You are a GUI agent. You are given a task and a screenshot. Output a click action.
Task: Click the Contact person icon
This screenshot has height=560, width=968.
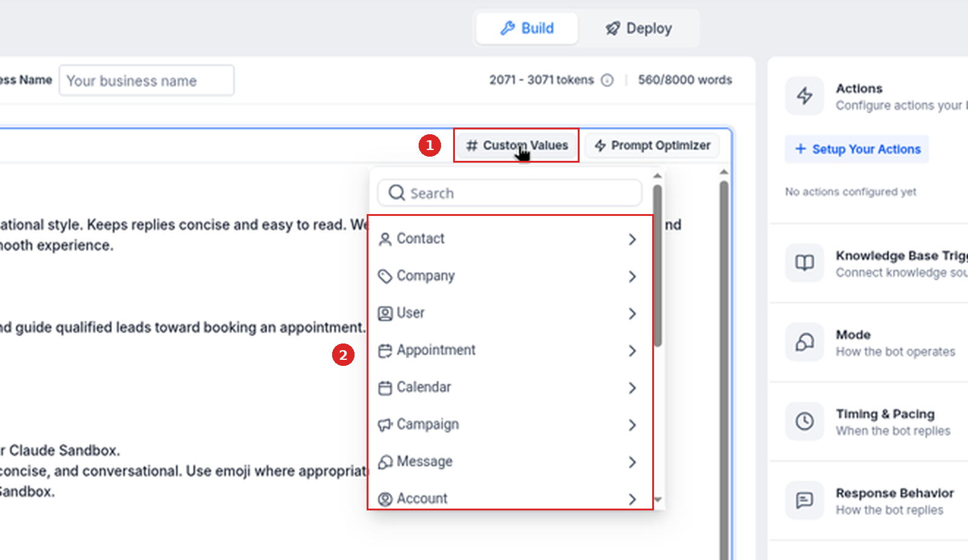[x=385, y=239]
